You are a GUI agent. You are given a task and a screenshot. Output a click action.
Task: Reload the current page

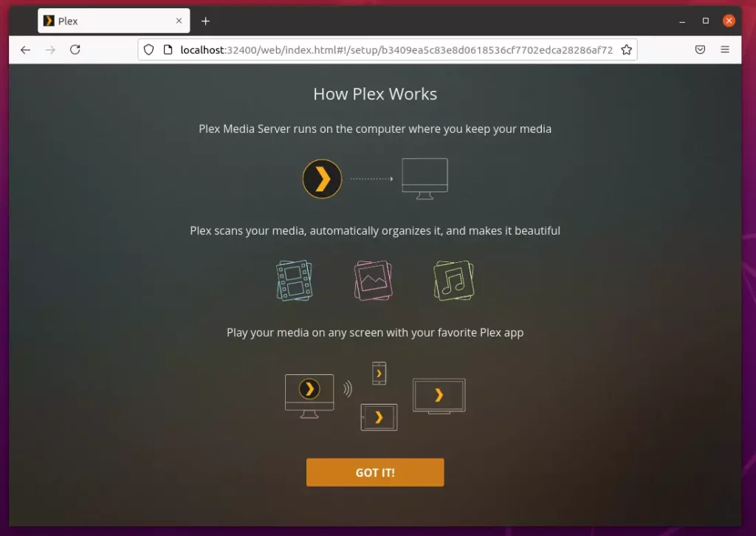pos(75,49)
